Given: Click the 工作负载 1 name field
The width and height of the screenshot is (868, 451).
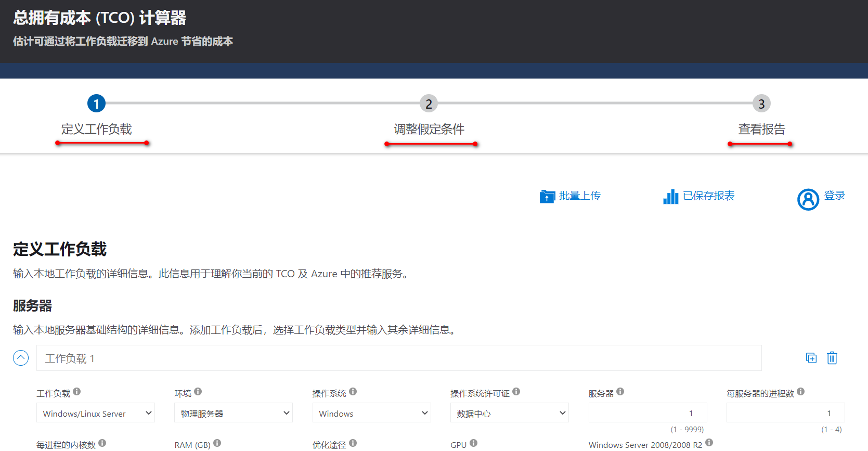Looking at the screenshot, I should (399, 358).
